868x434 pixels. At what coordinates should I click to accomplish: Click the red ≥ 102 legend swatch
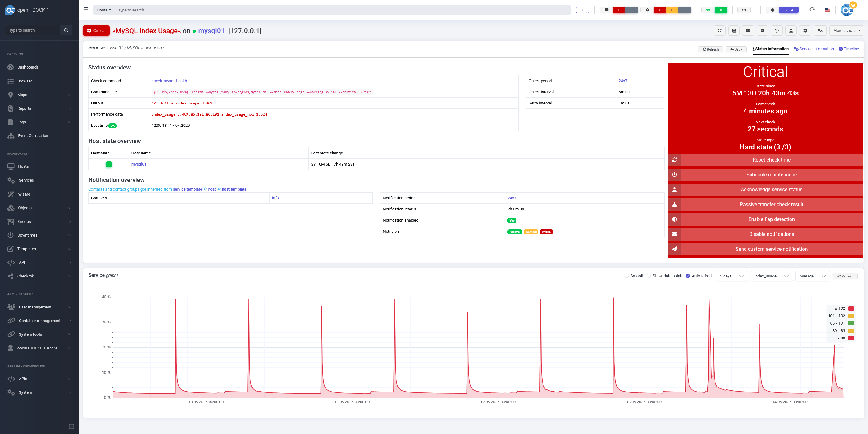click(x=851, y=309)
